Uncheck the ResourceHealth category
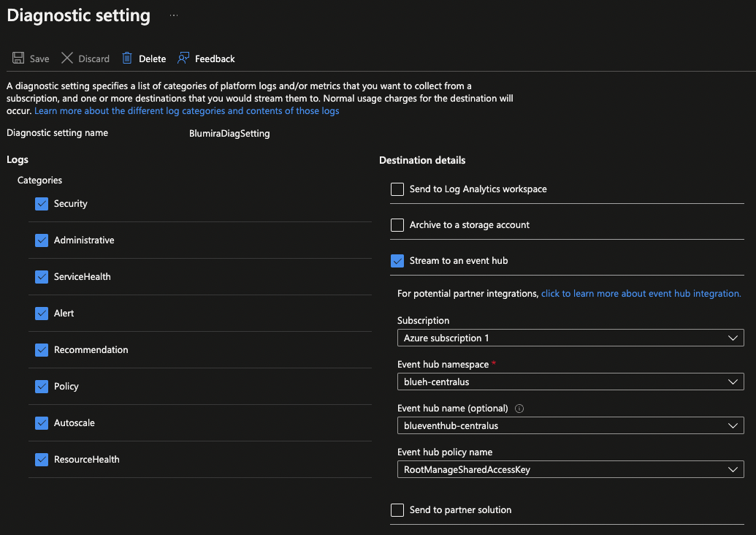Screen dimensions: 756x535 (42, 459)
